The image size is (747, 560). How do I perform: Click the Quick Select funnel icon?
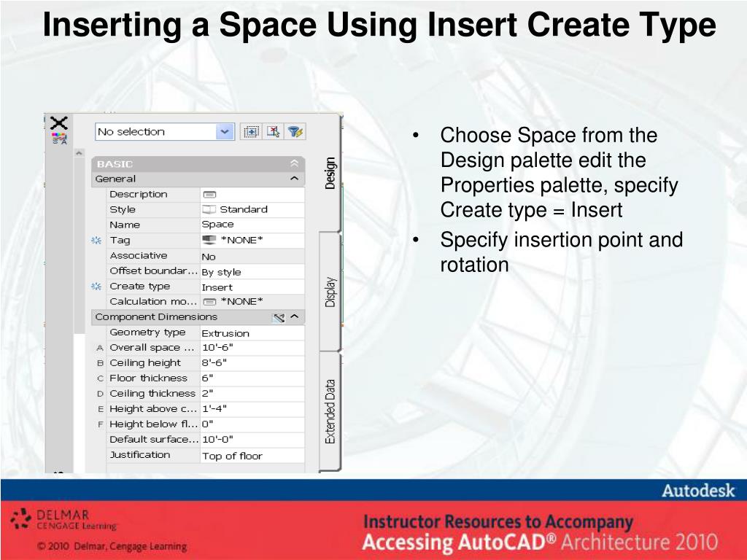295,131
